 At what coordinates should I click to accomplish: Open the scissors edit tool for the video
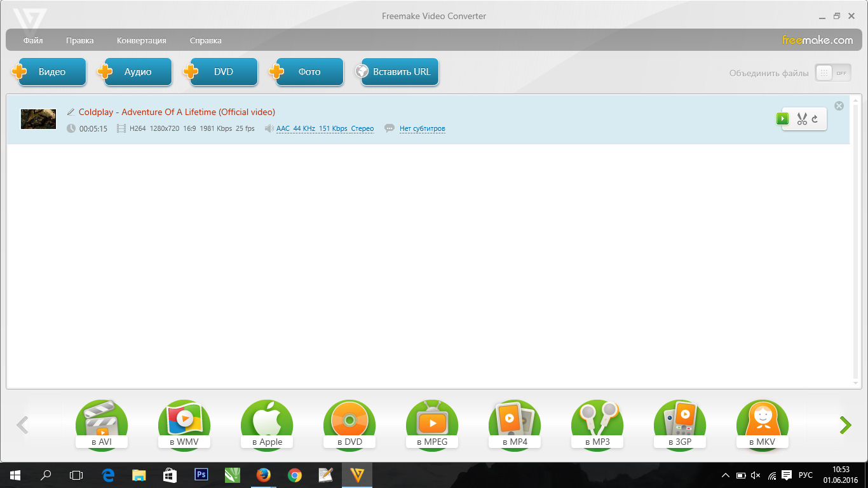pos(802,119)
